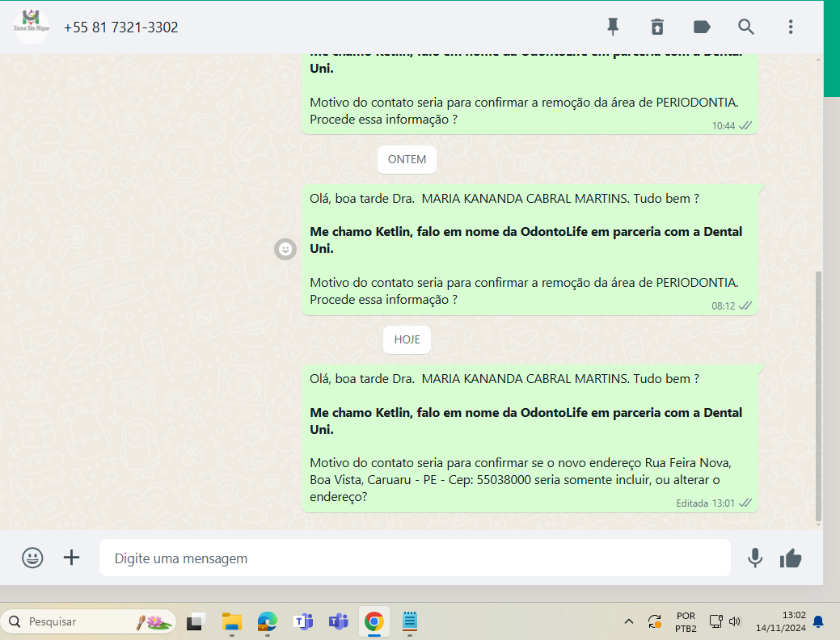
Task: Record voice message with microphone icon
Action: pos(755,558)
